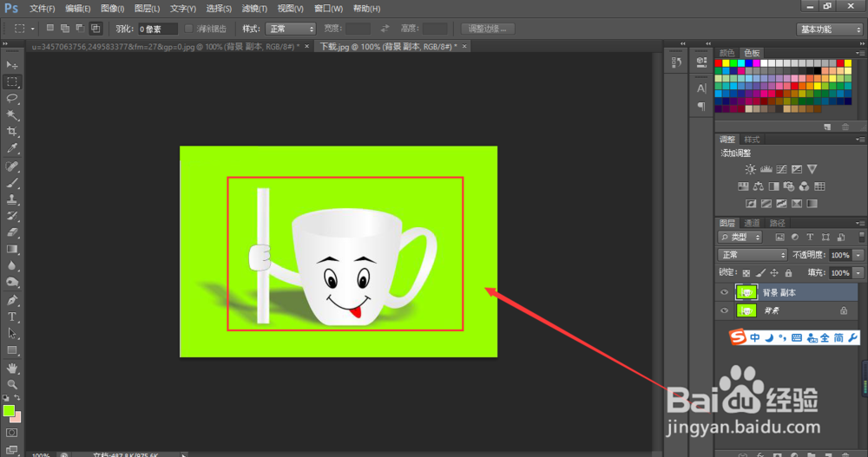Open the 类型 layer filter dropdown
The height and width of the screenshot is (457, 868).
740,238
